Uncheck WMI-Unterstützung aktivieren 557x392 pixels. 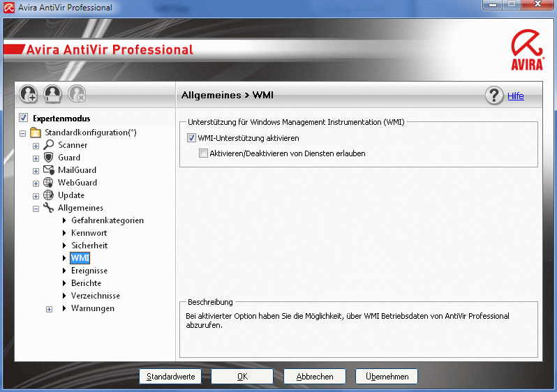coord(192,138)
